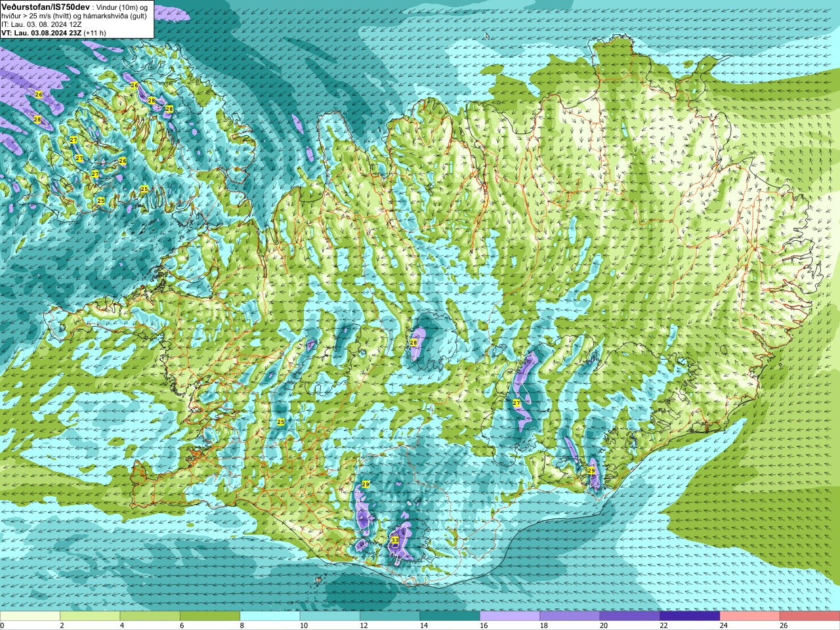The height and width of the screenshot is (630, 840).
Task: Click the "(+11 h)" forecast offset text
Action: point(95,33)
